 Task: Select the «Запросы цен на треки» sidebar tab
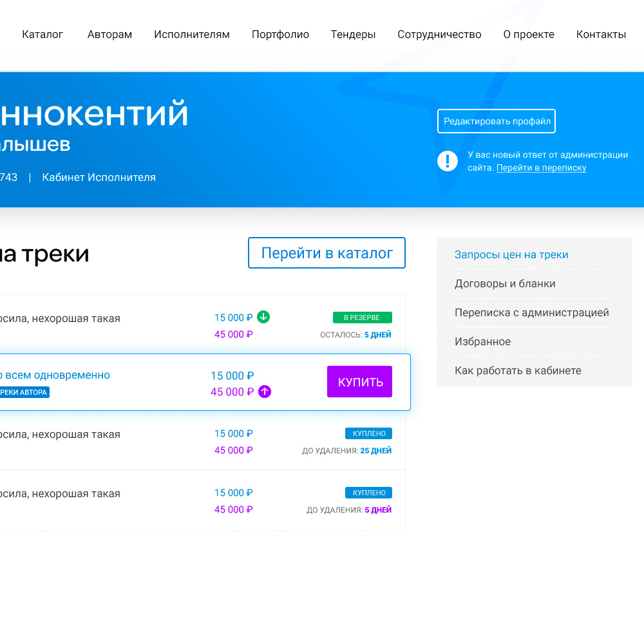coord(511,254)
